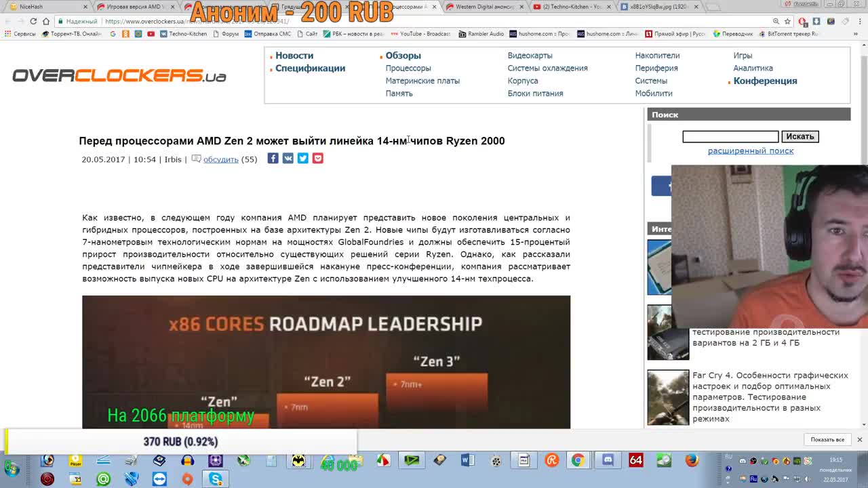Open the YouTube - Broadcast bookmark
This screenshot has width=868, height=488.
[x=420, y=34]
